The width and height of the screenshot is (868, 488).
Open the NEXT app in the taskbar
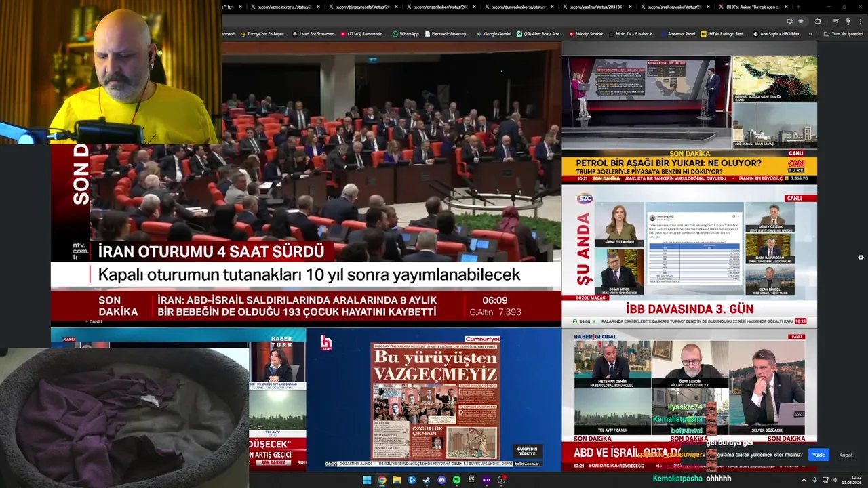(486, 480)
